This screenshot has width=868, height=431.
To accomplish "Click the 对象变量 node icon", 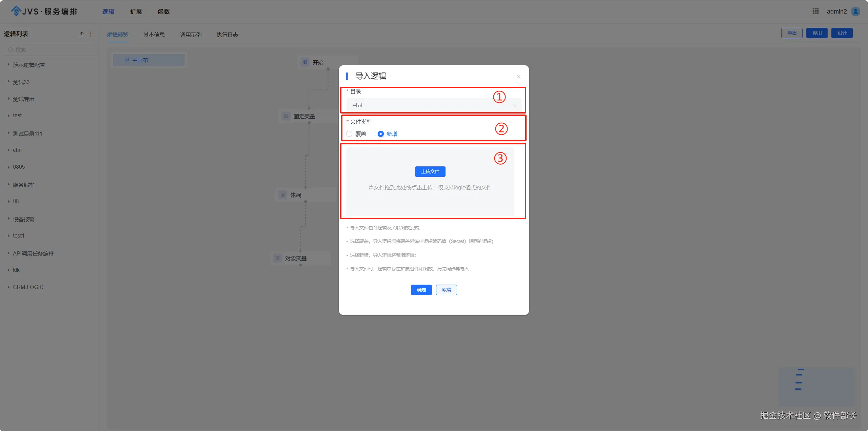I will pos(277,258).
